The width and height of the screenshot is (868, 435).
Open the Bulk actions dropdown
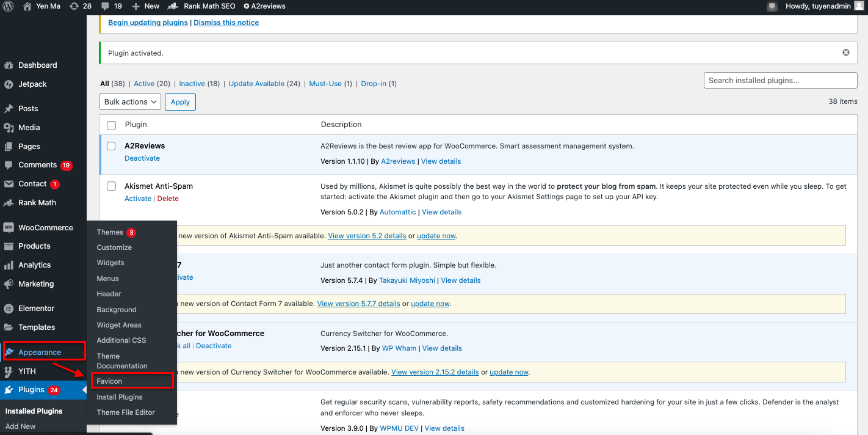click(130, 102)
